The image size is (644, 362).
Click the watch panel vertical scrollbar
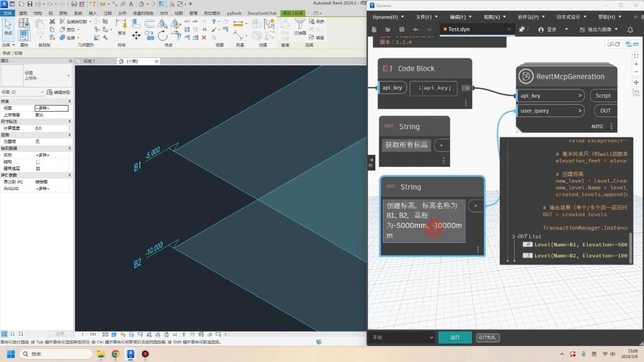coord(630,248)
